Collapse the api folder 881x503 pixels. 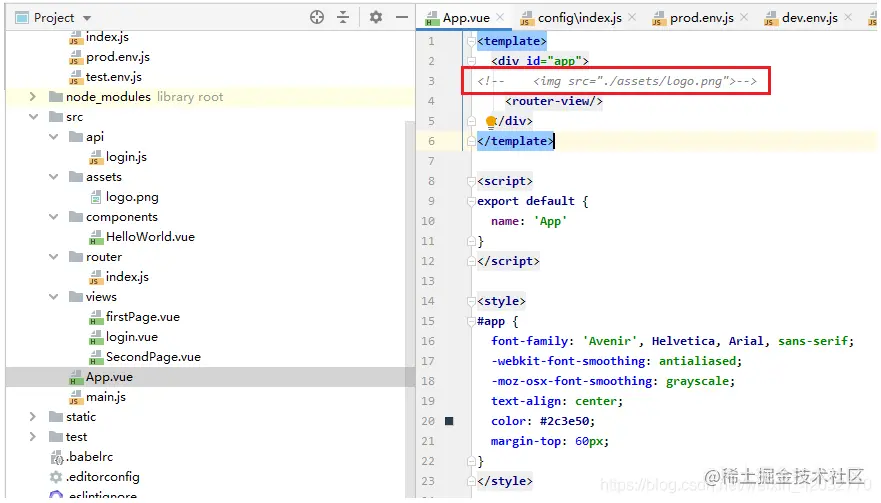click(53, 137)
